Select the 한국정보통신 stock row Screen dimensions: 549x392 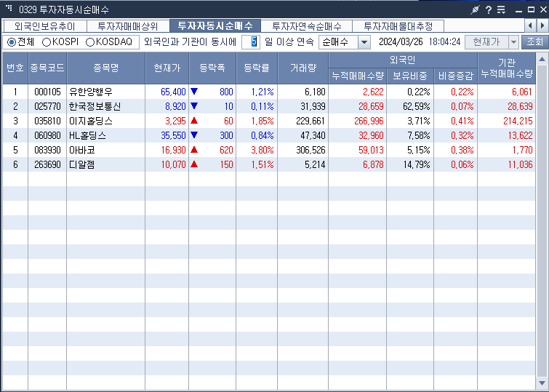269,106
